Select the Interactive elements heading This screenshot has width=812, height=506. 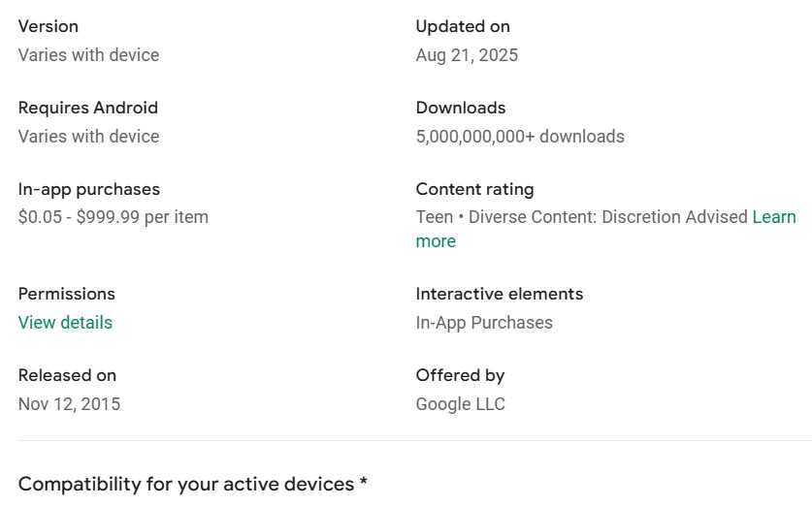point(500,294)
